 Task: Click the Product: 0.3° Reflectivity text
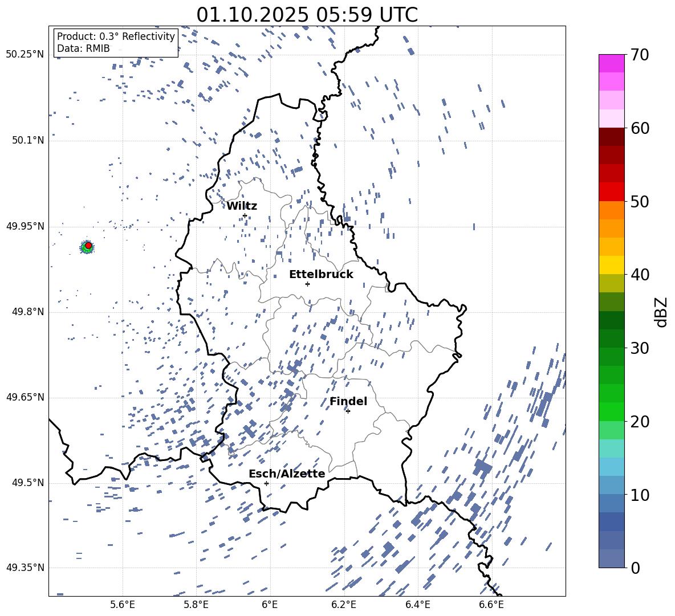click(x=116, y=36)
